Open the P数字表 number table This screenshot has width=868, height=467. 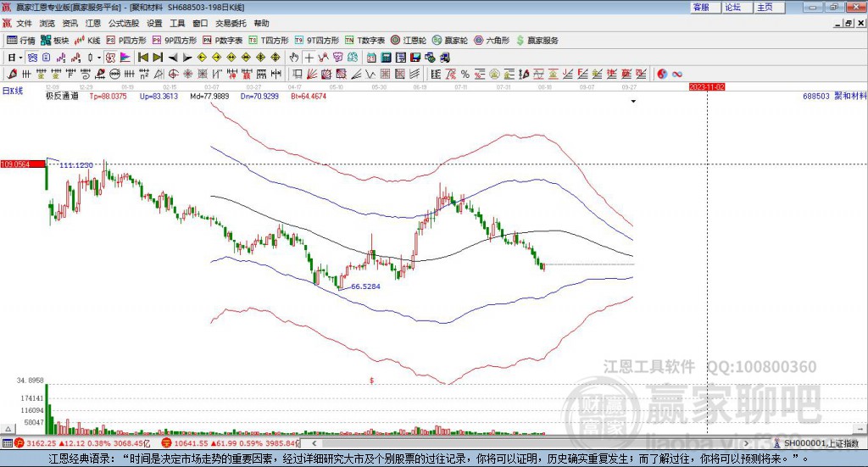click(223, 41)
